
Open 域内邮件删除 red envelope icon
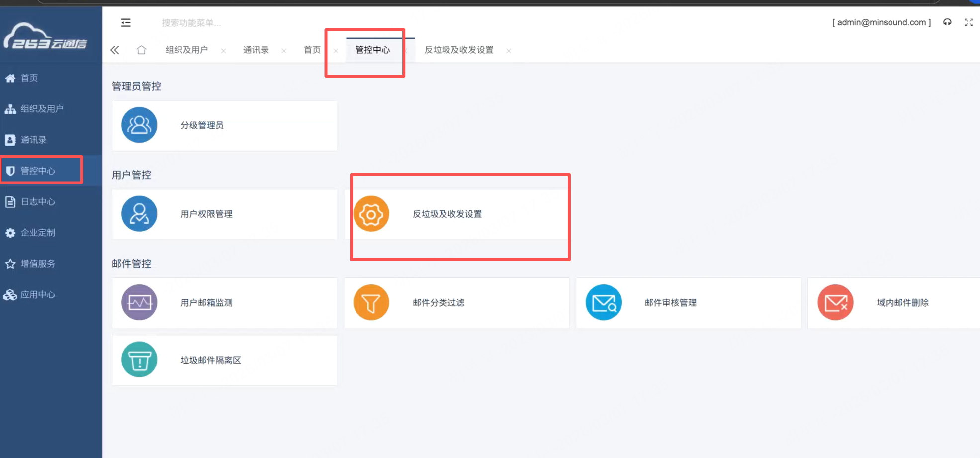(x=835, y=302)
